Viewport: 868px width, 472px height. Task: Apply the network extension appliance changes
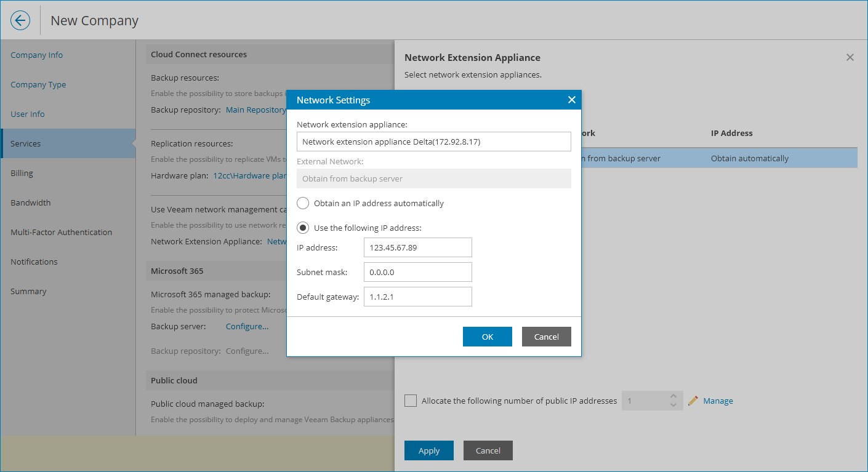pyautogui.click(x=428, y=450)
